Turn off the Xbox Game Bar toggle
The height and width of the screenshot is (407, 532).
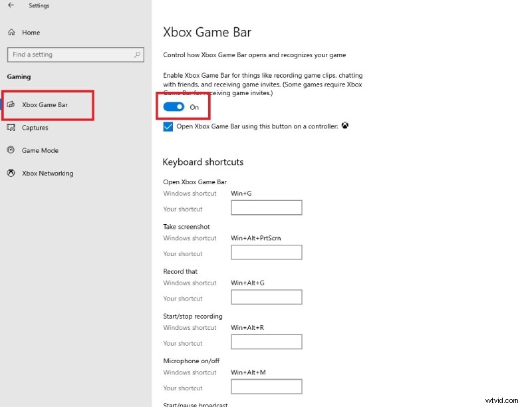pyautogui.click(x=174, y=106)
